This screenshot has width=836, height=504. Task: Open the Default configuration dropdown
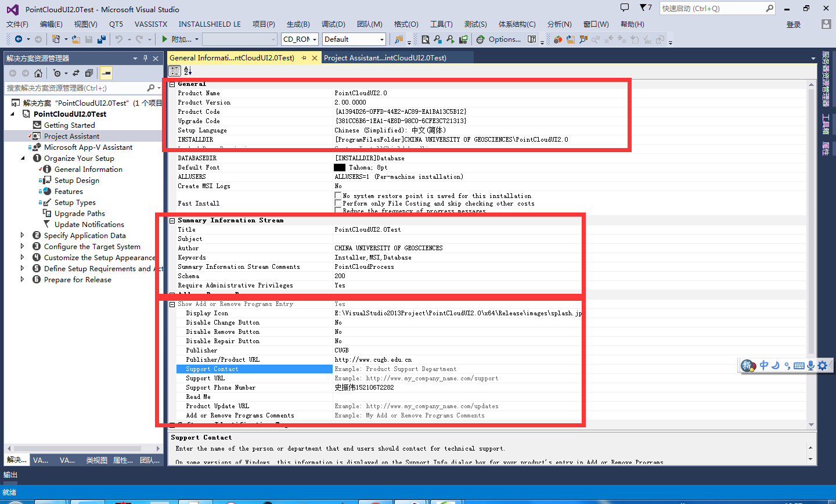tap(381, 39)
